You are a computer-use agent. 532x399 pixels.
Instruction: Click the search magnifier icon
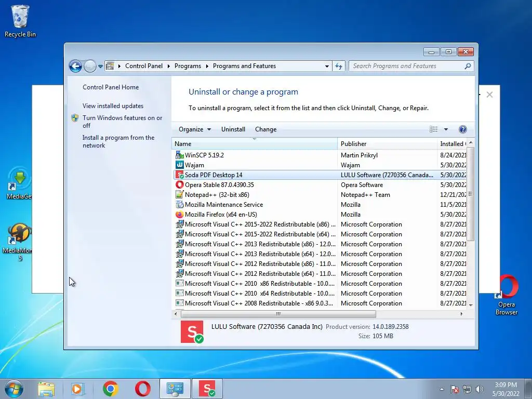(x=468, y=66)
